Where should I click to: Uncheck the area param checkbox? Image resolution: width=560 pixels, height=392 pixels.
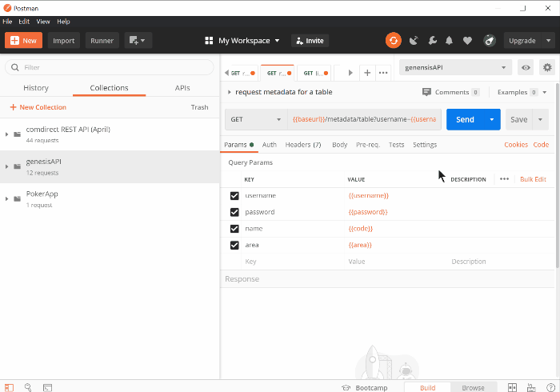[x=234, y=245]
